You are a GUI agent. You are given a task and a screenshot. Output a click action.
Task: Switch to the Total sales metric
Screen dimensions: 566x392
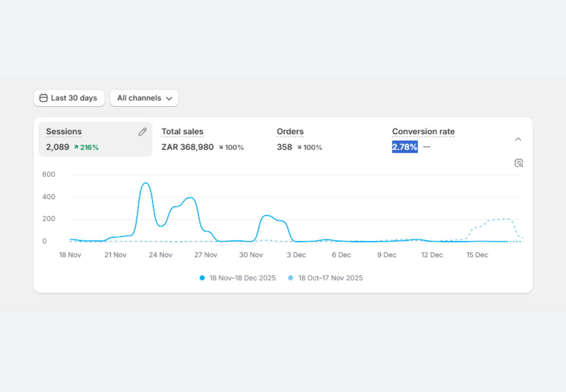182,132
